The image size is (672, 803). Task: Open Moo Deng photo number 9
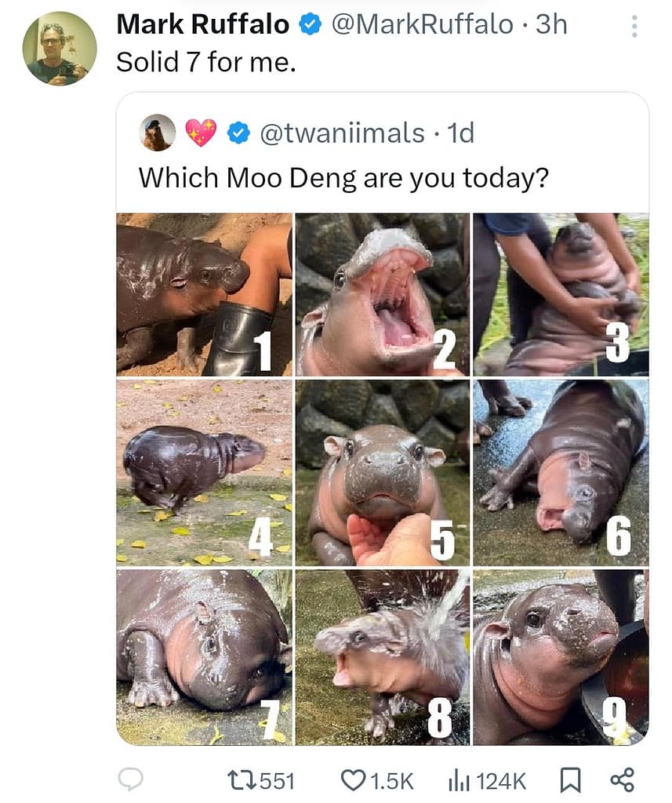[x=560, y=657]
